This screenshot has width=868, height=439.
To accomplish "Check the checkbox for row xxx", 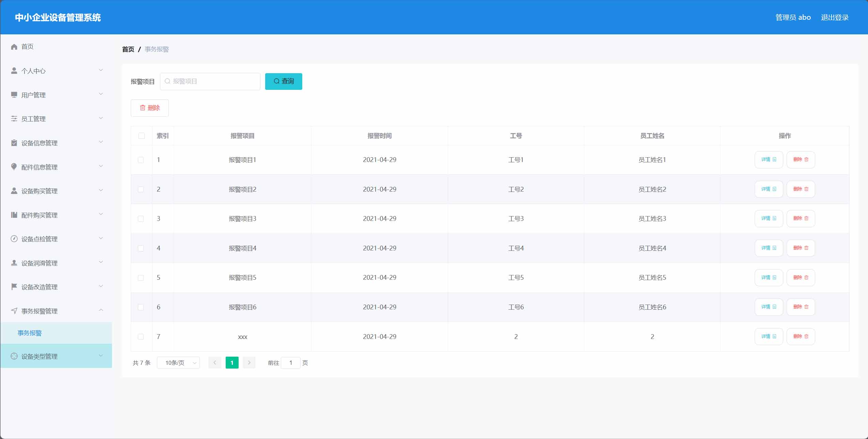I will pyautogui.click(x=141, y=337).
